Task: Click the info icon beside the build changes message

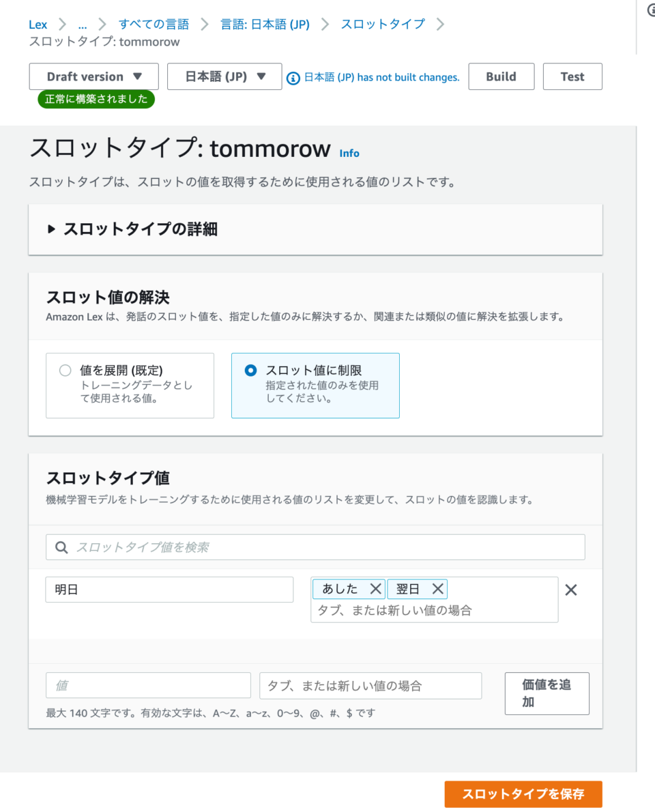Action: pos(294,76)
